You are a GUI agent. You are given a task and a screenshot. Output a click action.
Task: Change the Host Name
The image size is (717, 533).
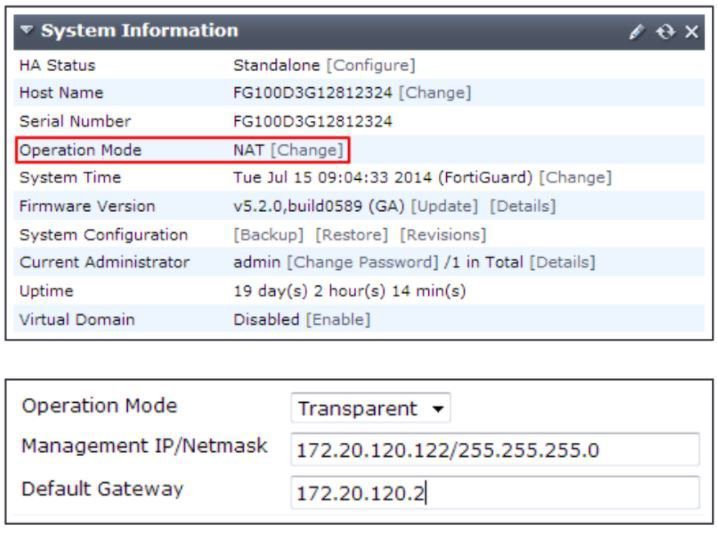coord(435,93)
